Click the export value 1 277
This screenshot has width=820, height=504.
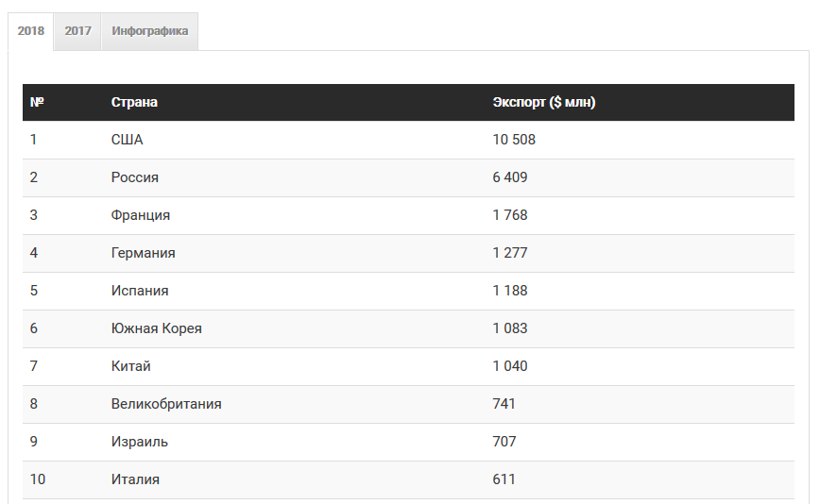tap(510, 253)
